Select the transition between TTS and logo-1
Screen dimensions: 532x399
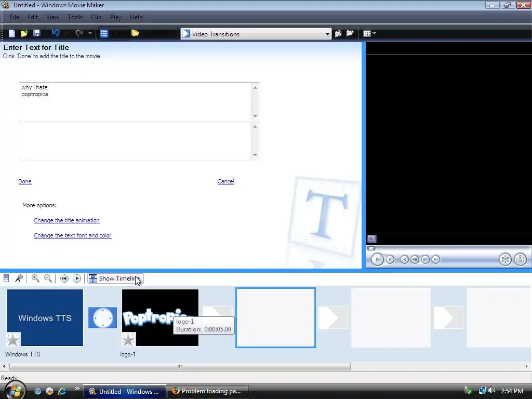(x=102, y=317)
